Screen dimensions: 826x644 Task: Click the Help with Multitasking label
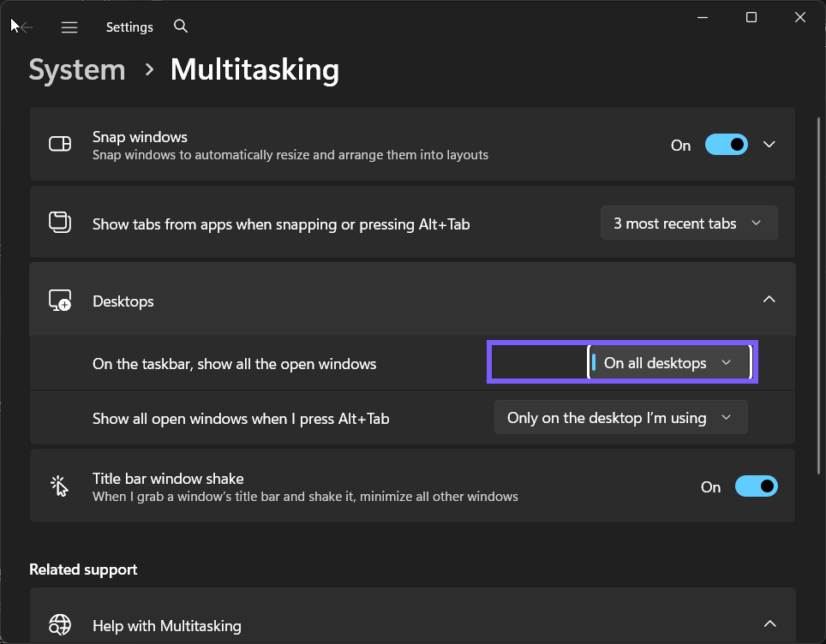pyautogui.click(x=167, y=625)
